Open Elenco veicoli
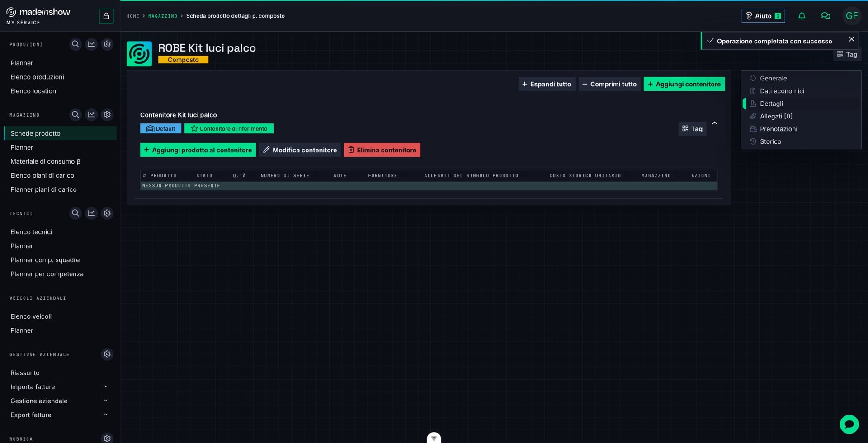 point(31,316)
